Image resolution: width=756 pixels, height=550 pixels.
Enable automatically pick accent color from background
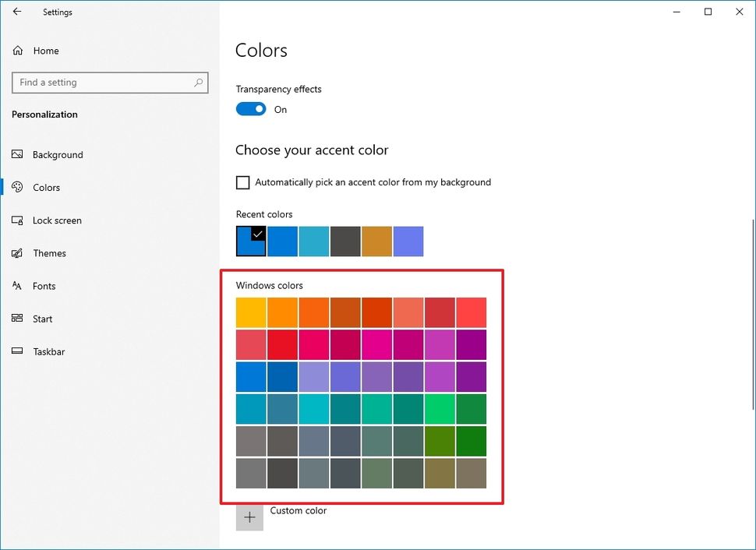[242, 182]
